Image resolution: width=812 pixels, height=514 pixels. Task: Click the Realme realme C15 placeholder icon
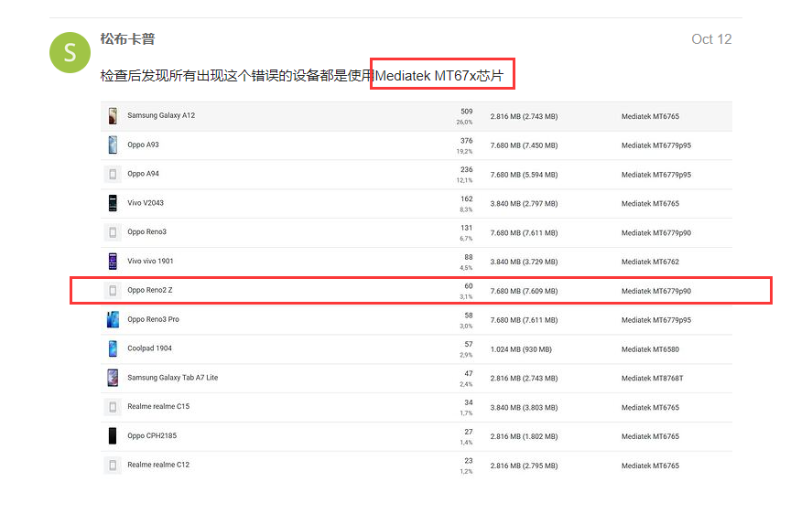click(x=113, y=407)
